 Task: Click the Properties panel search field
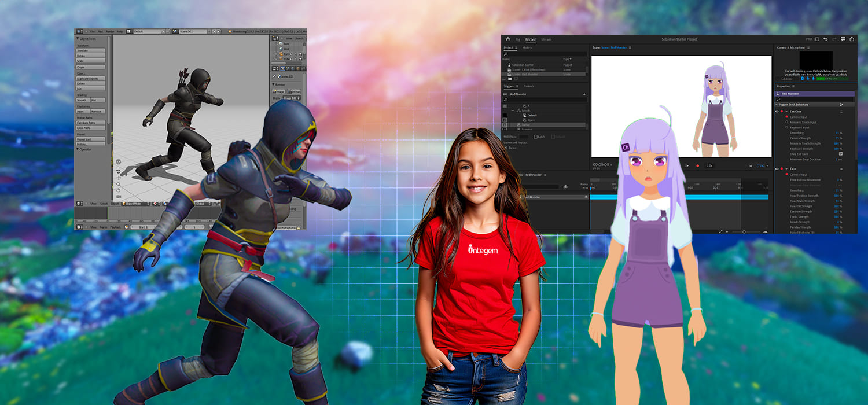pos(814,100)
